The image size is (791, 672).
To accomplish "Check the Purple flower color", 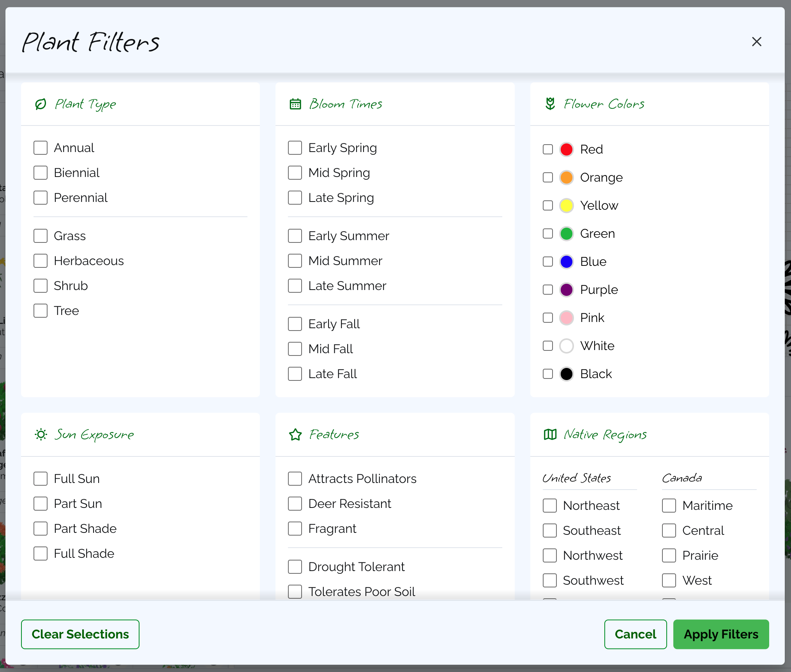I will (x=547, y=290).
